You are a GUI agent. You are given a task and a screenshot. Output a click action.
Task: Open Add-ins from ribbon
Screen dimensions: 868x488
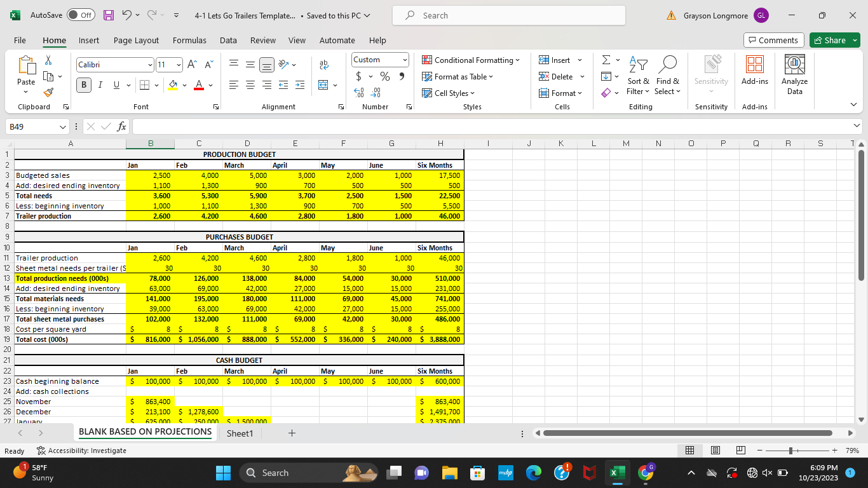tap(755, 70)
